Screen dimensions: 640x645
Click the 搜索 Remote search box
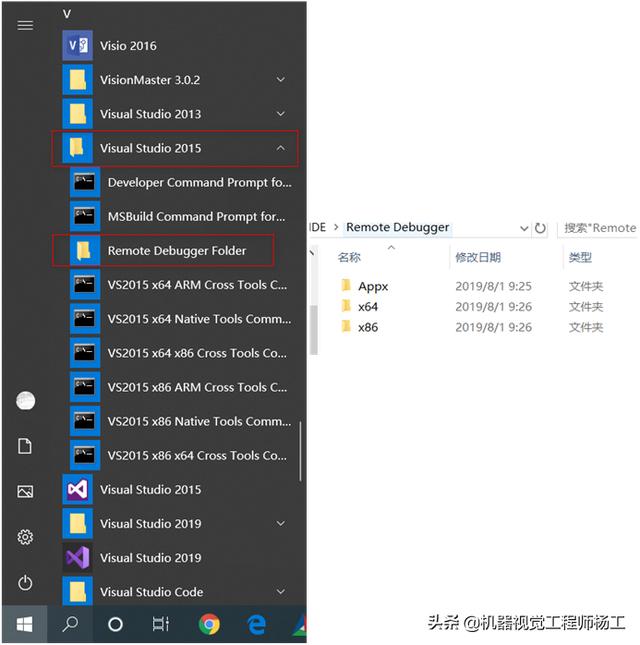(598, 228)
